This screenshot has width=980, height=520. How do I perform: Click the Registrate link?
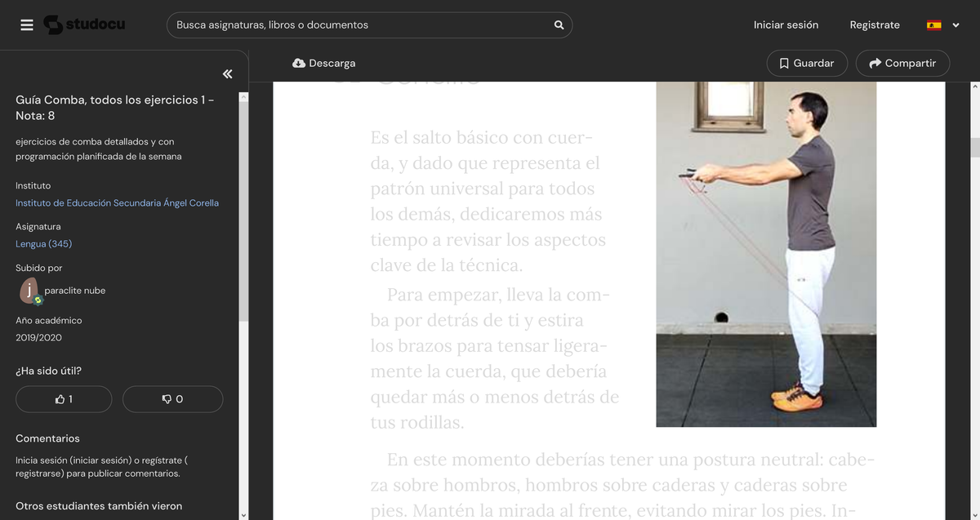pyautogui.click(x=875, y=24)
